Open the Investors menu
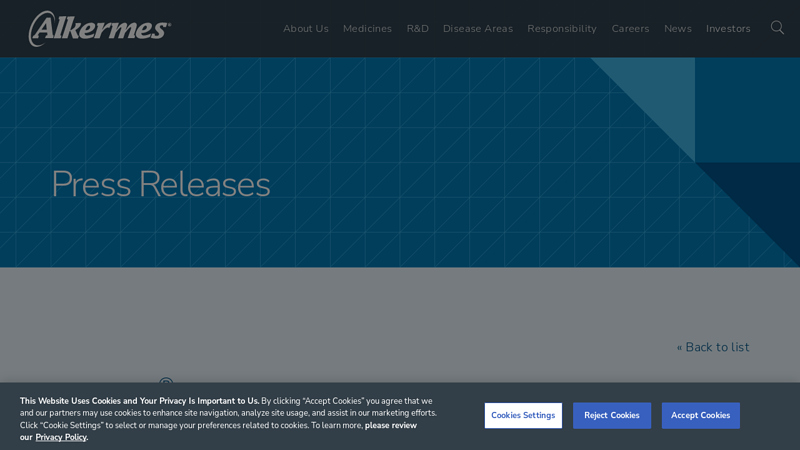The image size is (800, 450). [x=728, y=29]
